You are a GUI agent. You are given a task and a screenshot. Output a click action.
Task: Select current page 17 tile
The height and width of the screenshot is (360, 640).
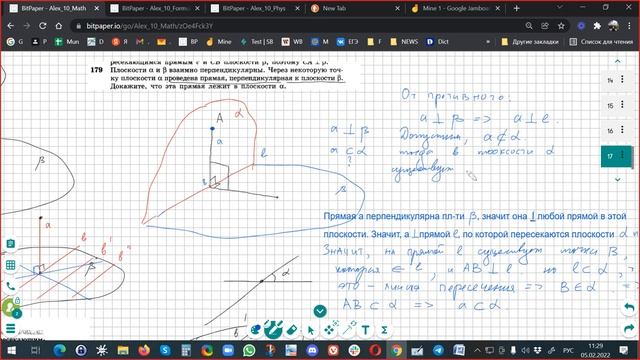(x=616, y=156)
